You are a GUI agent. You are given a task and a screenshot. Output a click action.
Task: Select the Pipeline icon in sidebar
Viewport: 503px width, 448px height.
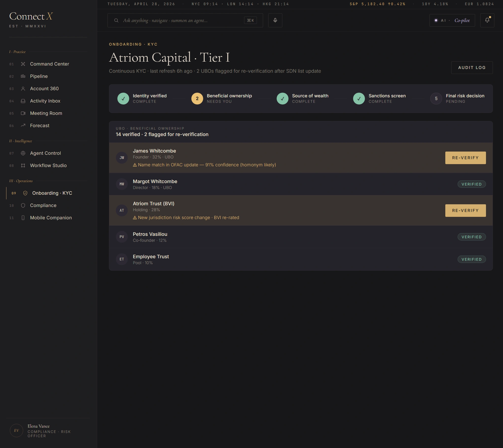point(23,76)
